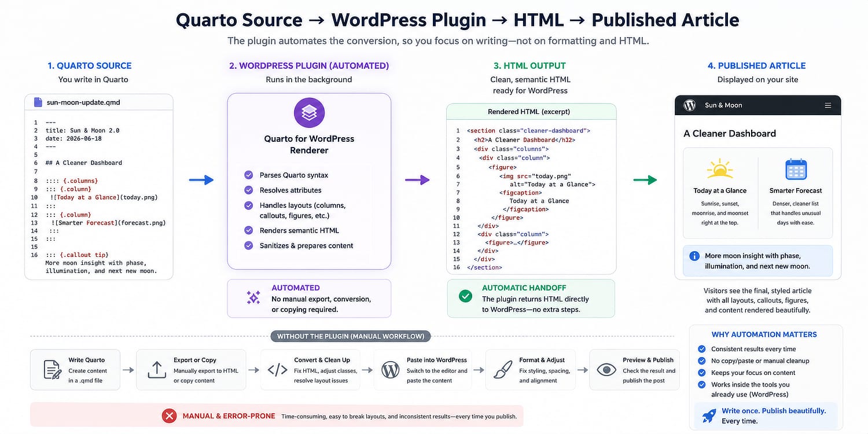This screenshot has width=868, height=434.
Task: Click the Without the Plugin (Manual Workflow) pill
Action: click(351, 336)
